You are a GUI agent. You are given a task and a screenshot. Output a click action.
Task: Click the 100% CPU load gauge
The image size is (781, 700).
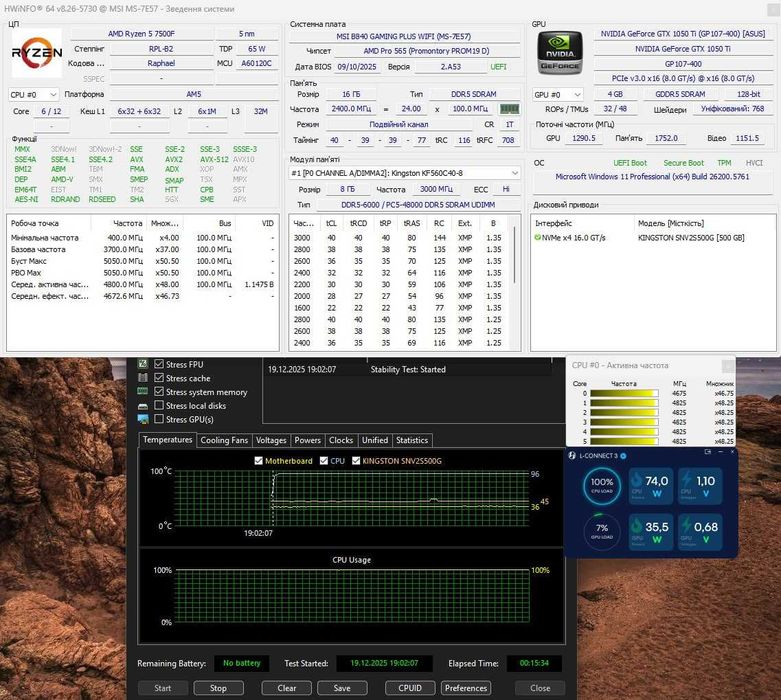coord(602,485)
